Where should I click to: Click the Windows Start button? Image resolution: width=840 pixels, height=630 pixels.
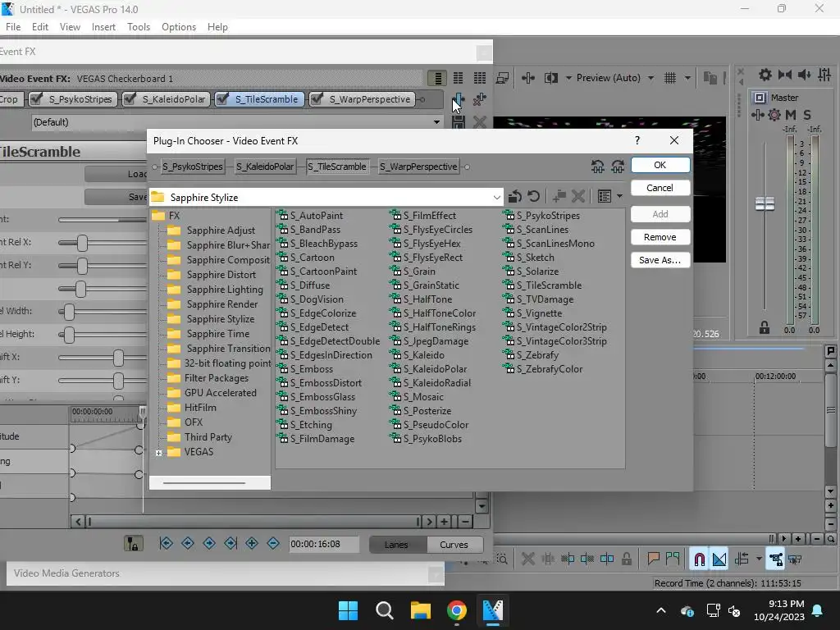(x=348, y=610)
